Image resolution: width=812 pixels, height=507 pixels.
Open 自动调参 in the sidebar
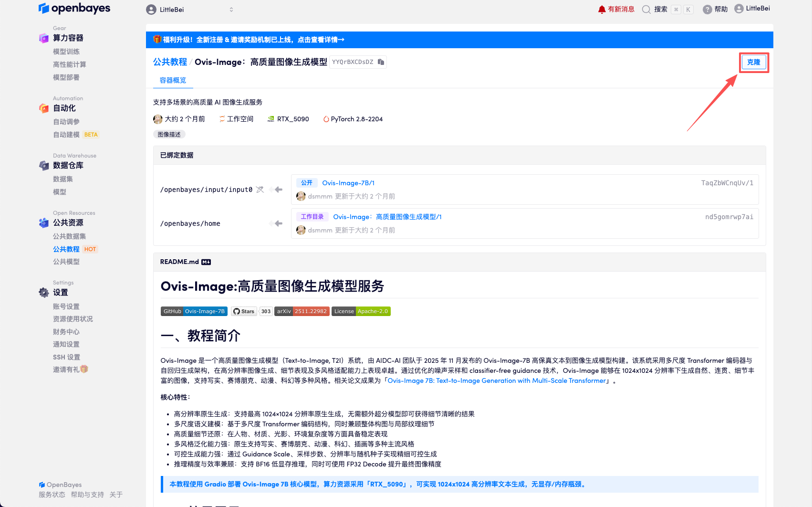pyautogui.click(x=66, y=122)
